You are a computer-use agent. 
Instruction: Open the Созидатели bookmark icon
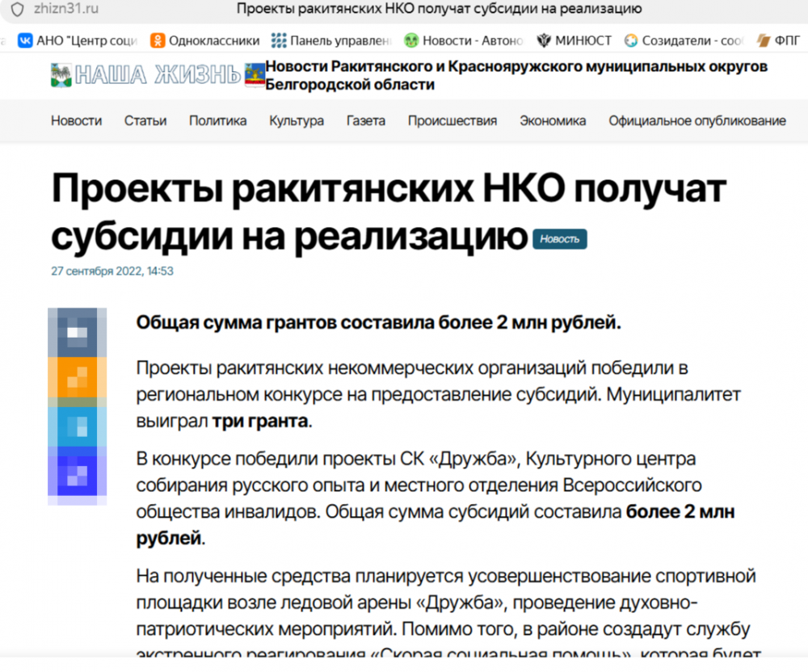pyautogui.click(x=631, y=40)
